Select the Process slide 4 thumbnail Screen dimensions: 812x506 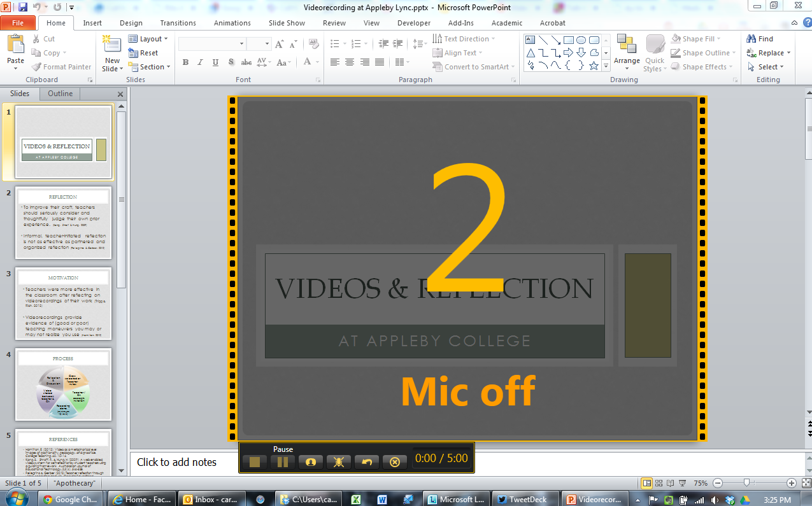[63, 384]
